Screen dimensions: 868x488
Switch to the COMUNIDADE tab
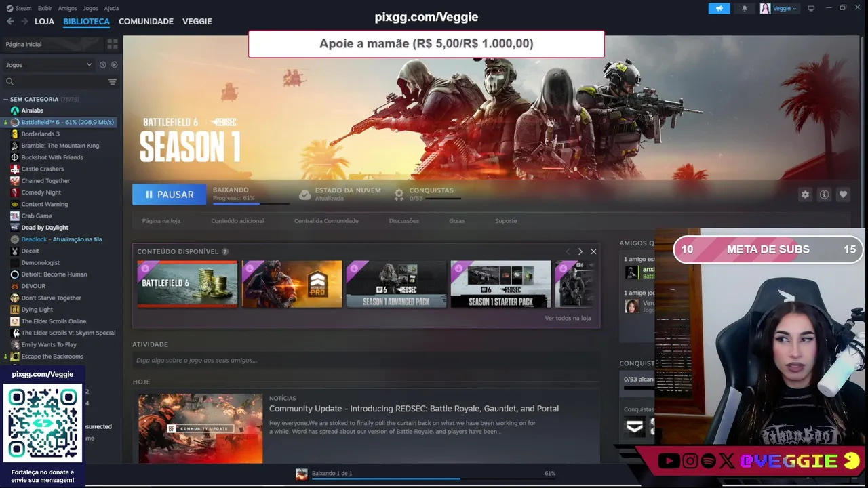pyautogui.click(x=146, y=22)
